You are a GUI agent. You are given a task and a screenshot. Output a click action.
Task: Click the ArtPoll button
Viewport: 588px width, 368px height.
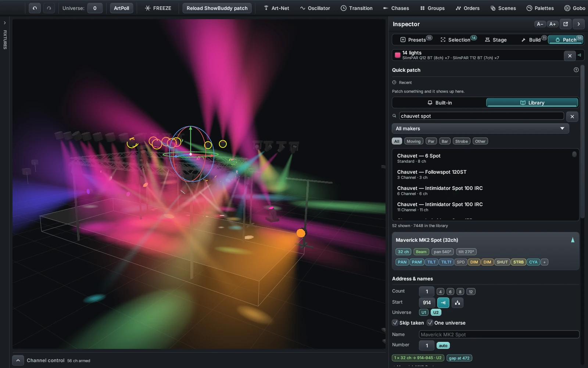(121, 8)
